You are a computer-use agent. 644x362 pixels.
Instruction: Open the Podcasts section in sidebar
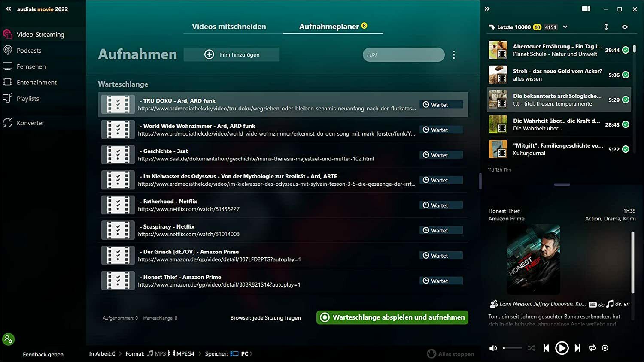tap(29, 51)
